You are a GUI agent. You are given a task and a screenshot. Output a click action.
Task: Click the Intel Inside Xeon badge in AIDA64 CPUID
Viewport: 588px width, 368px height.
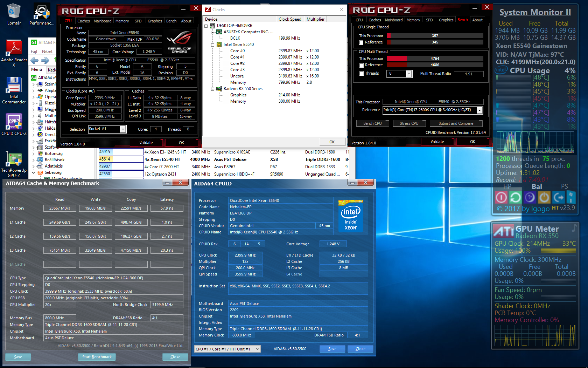pos(351,216)
